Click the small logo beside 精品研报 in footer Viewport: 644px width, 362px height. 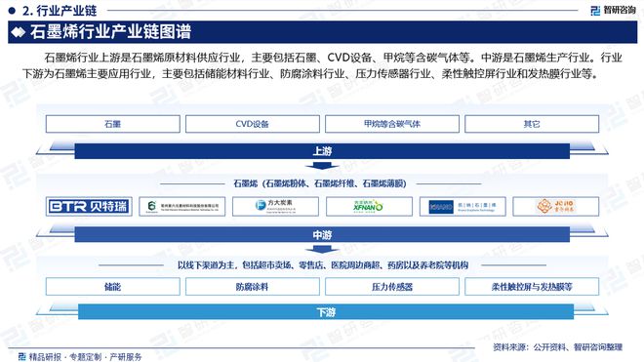tap(22, 356)
